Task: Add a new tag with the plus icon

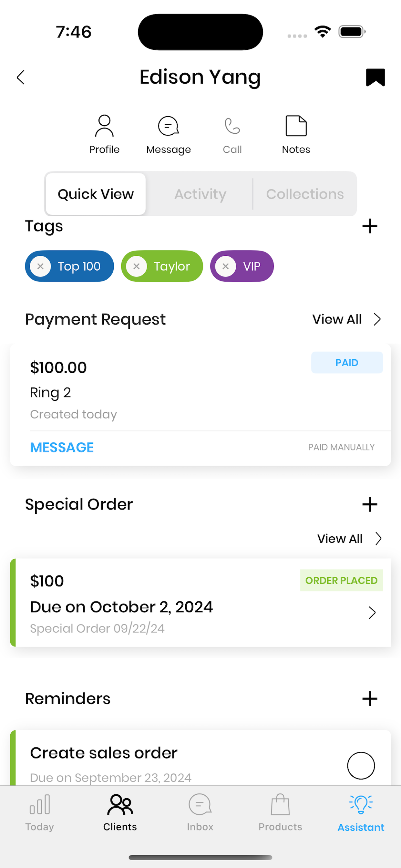Action: click(x=370, y=226)
